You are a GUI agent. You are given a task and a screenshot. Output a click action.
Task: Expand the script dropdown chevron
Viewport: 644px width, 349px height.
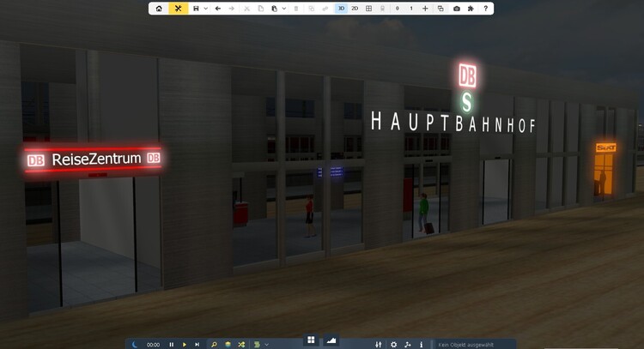[x=266, y=345]
